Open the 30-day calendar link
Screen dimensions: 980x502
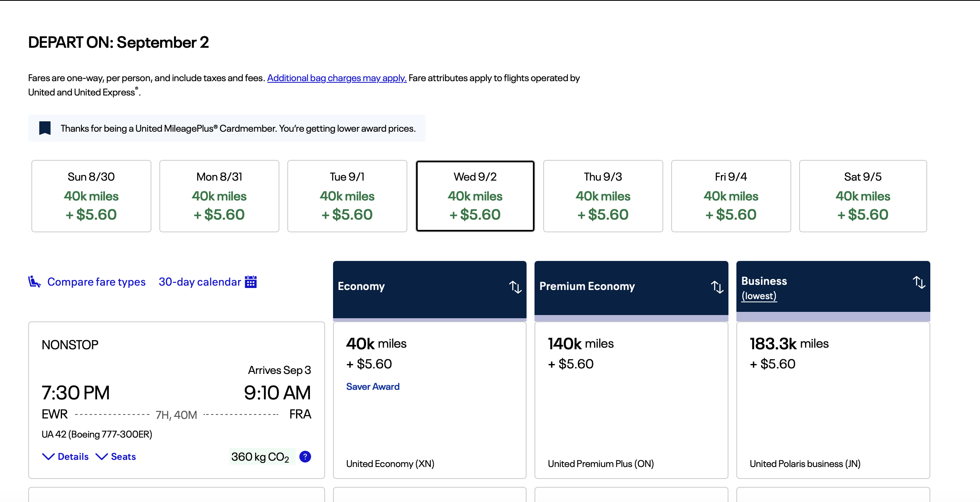coord(199,282)
